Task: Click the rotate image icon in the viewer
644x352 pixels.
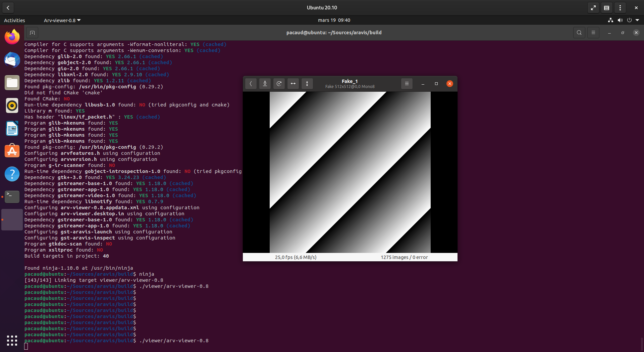Action: coord(279,84)
